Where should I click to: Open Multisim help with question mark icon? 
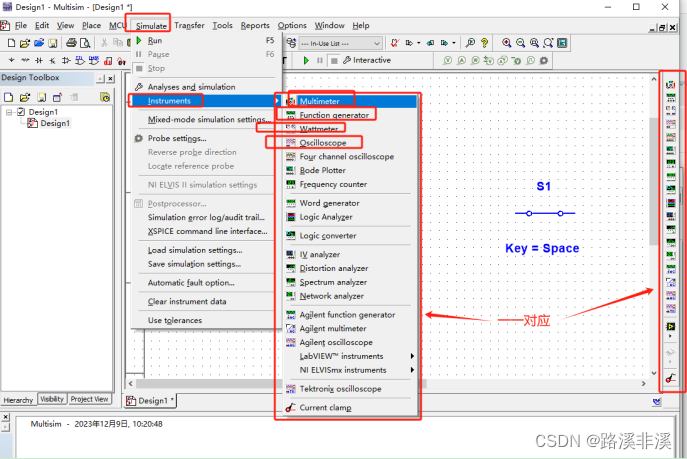(x=484, y=43)
